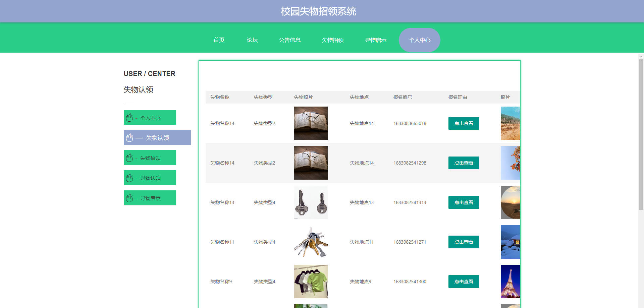
Task: Click scrollbar up arrow at top right
Action: (641, 56)
